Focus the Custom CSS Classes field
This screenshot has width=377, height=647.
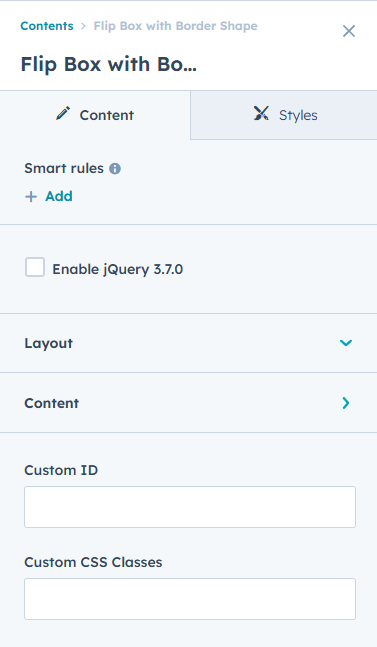[190, 599]
